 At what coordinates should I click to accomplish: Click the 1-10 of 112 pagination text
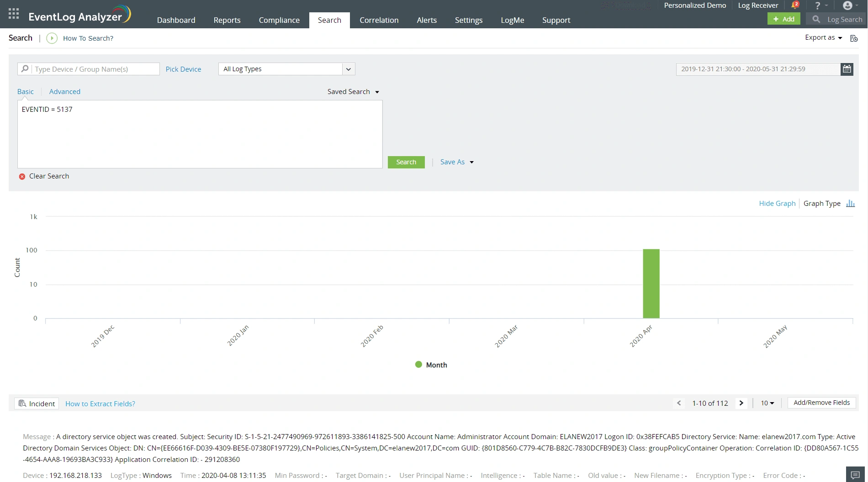(x=710, y=403)
